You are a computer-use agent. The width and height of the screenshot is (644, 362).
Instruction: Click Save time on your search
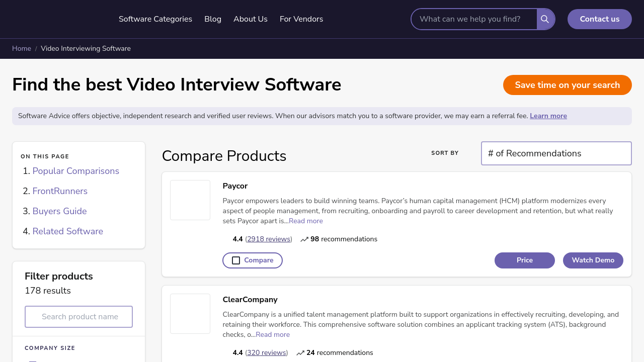coord(567,85)
